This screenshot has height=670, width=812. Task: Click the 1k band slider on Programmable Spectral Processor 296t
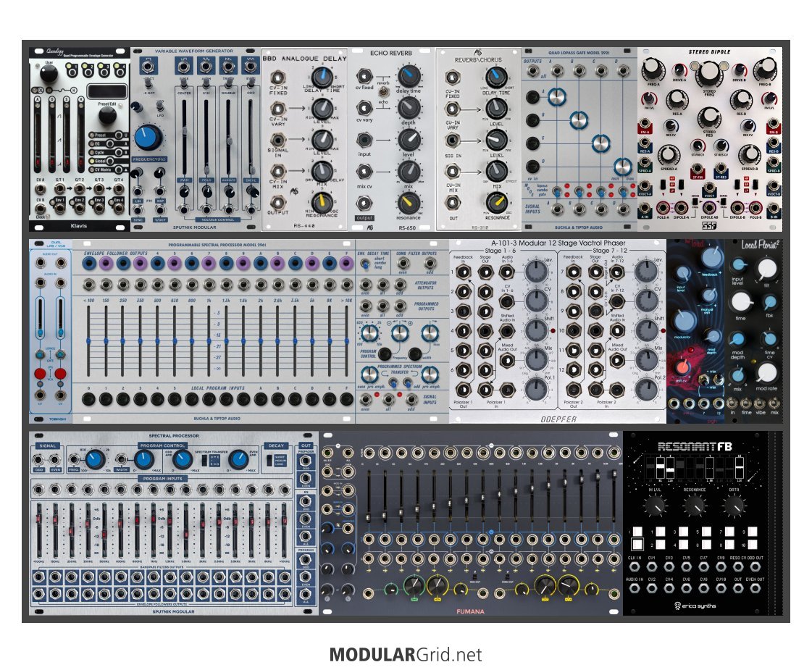209,342
